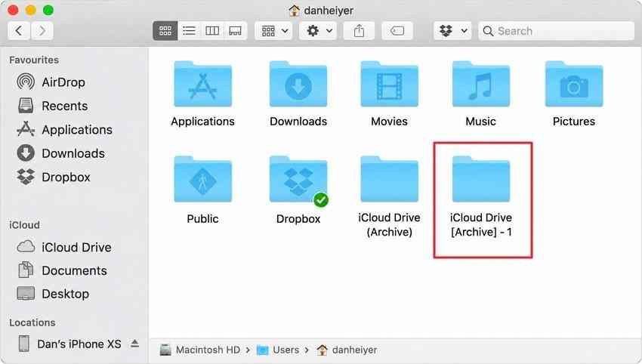Switch to column view
642x364 pixels.
[x=212, y=31]
